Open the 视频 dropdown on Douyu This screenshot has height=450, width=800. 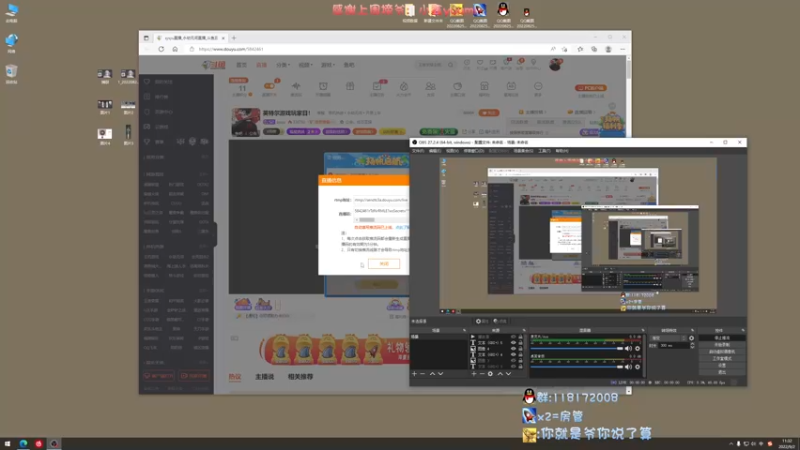tap(305, 65)
